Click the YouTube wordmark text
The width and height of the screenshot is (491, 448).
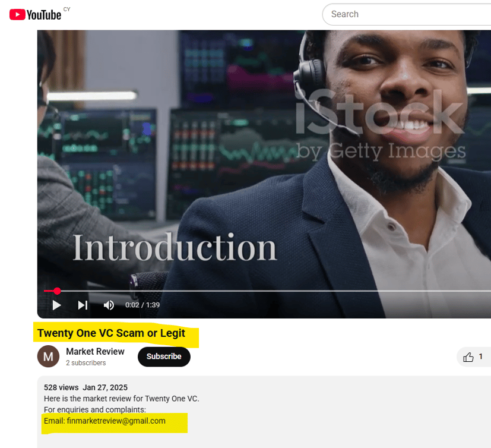click(x=44, y=15)
